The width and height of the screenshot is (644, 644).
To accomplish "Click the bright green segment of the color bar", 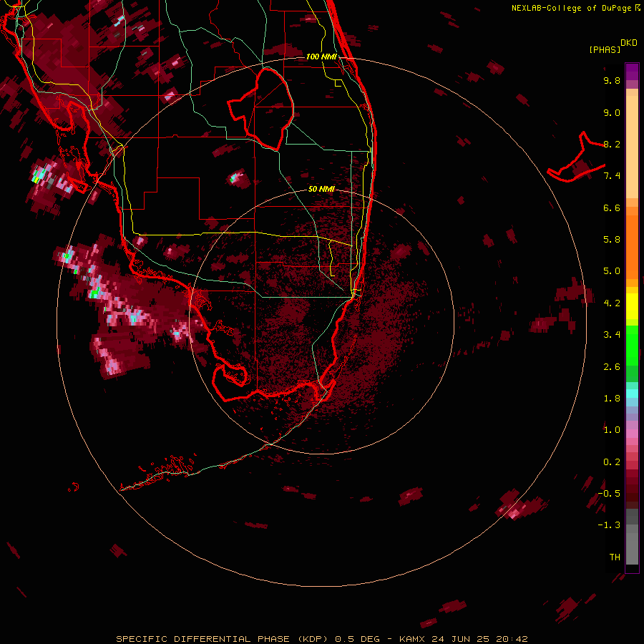I will pyautogui.click(x=632, y=345).
